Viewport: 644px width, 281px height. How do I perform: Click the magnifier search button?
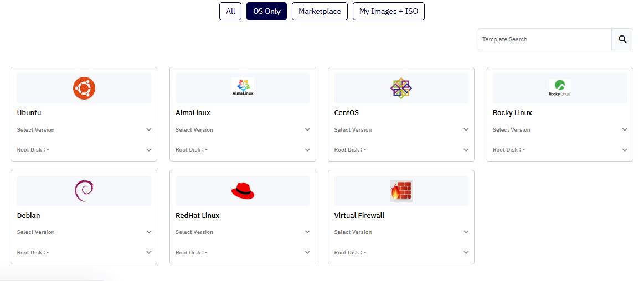(622, 39)
